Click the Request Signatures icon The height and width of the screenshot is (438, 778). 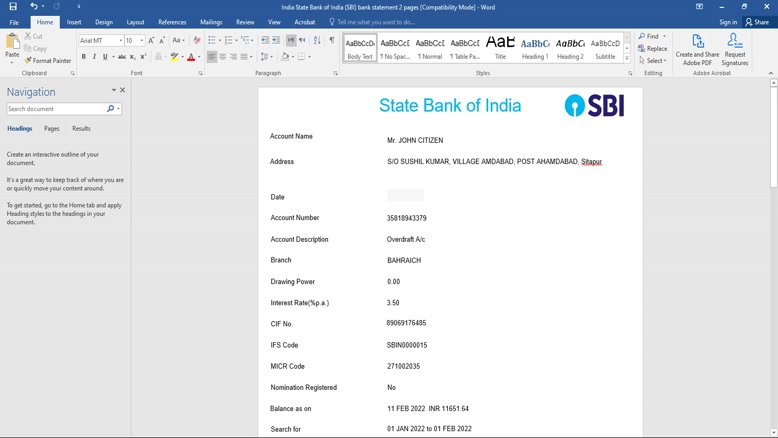point(734,50)
